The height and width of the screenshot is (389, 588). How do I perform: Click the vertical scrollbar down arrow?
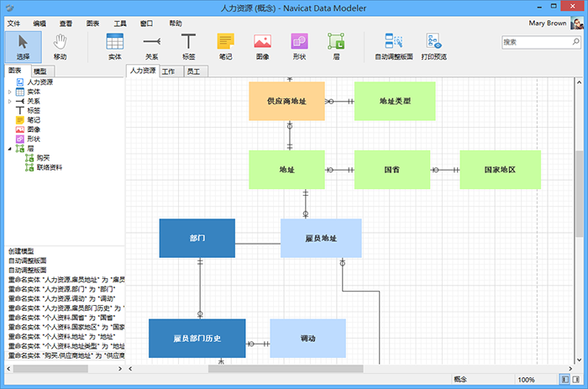click(x=579, y=360)
